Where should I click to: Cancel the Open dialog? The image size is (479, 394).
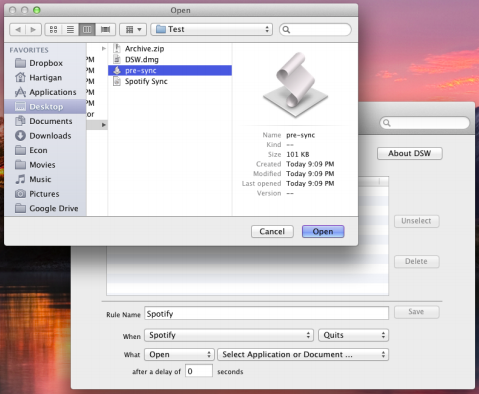point(272,232)
